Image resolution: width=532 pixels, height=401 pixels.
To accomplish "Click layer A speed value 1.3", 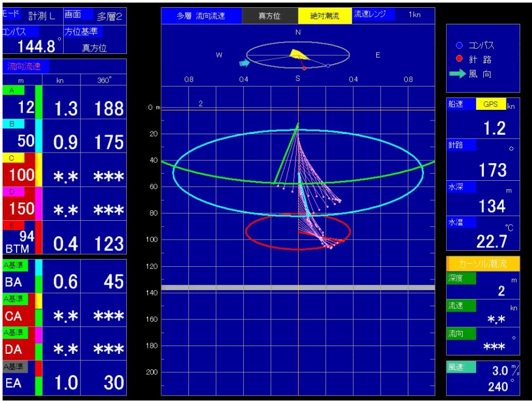I will [66, 109].
